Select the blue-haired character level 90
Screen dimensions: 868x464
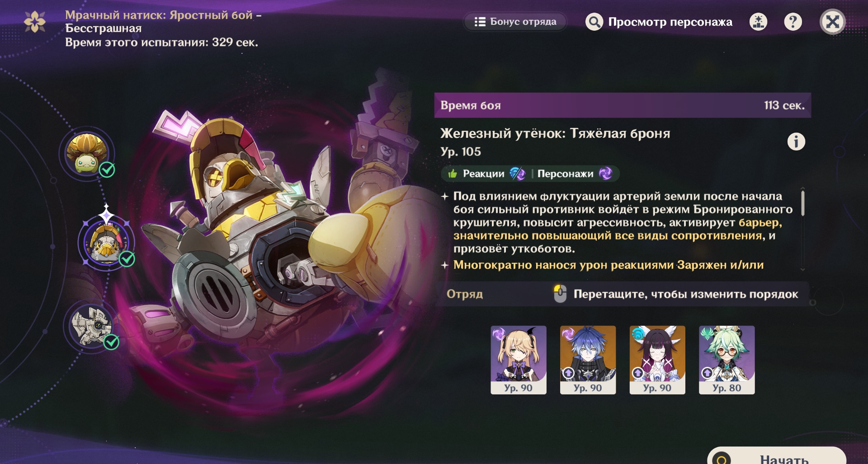[588, 360]
